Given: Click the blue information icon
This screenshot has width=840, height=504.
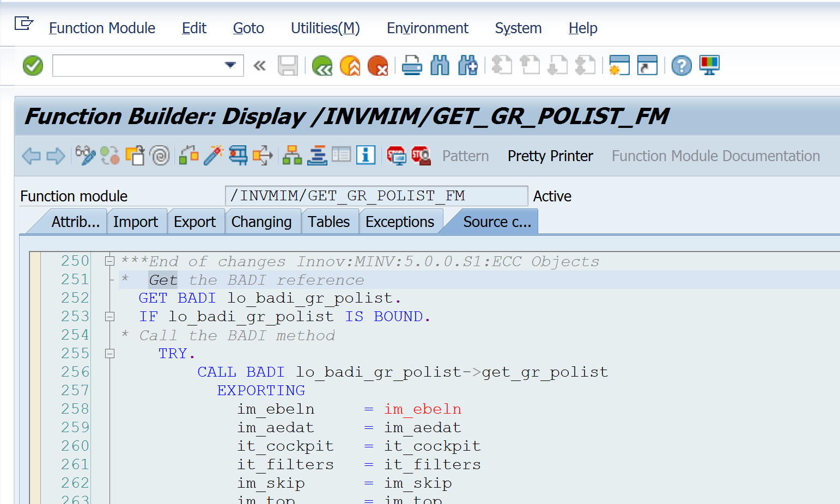Looking at the screenshot, I should (x=366, y=156).
